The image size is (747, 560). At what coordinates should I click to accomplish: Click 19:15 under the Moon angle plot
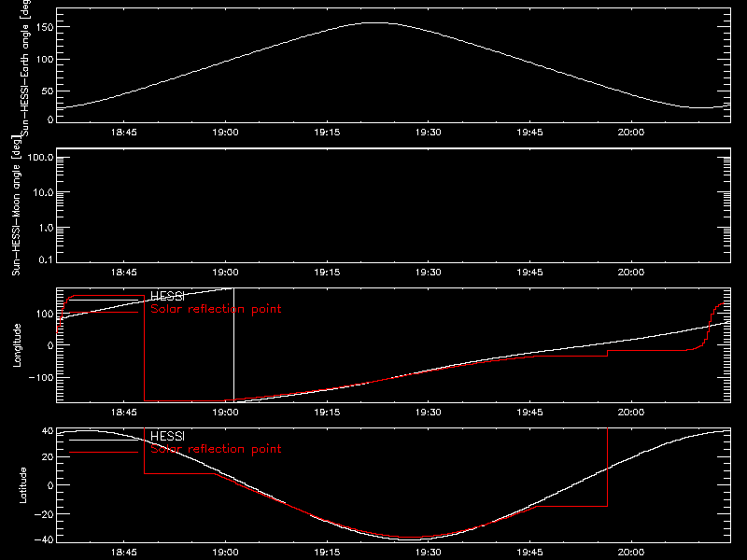(x=327, y=273)
